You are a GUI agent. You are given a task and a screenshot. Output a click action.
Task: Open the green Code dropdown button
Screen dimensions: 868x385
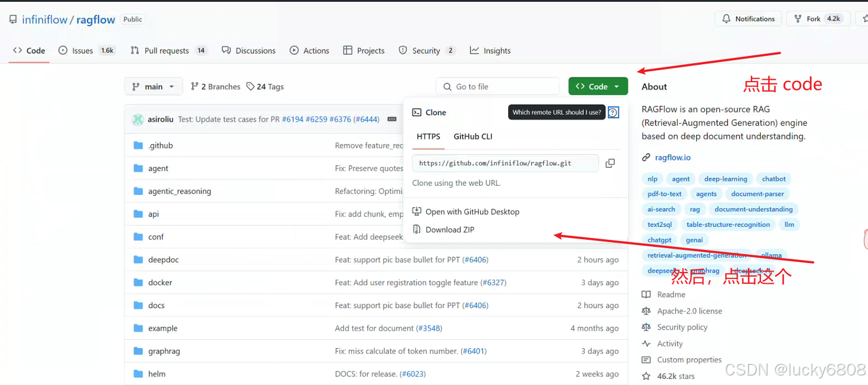(598, 86)
